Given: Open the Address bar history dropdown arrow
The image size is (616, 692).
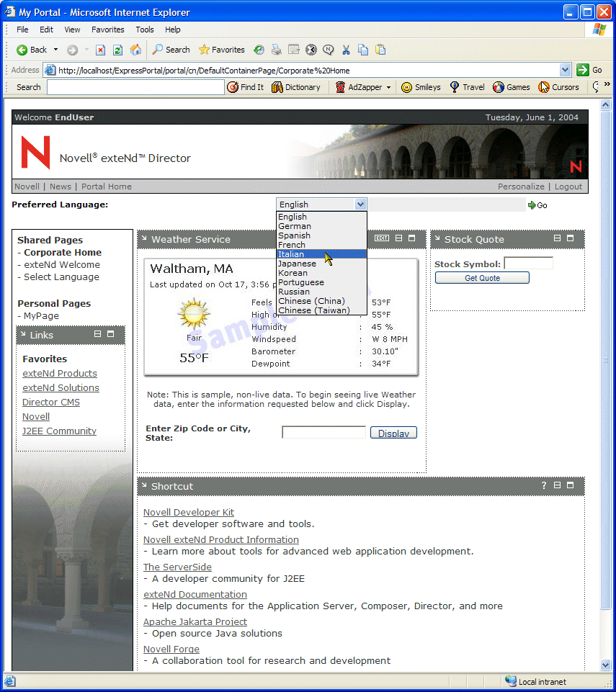Looking at the screenshot, I should (566, 70).
